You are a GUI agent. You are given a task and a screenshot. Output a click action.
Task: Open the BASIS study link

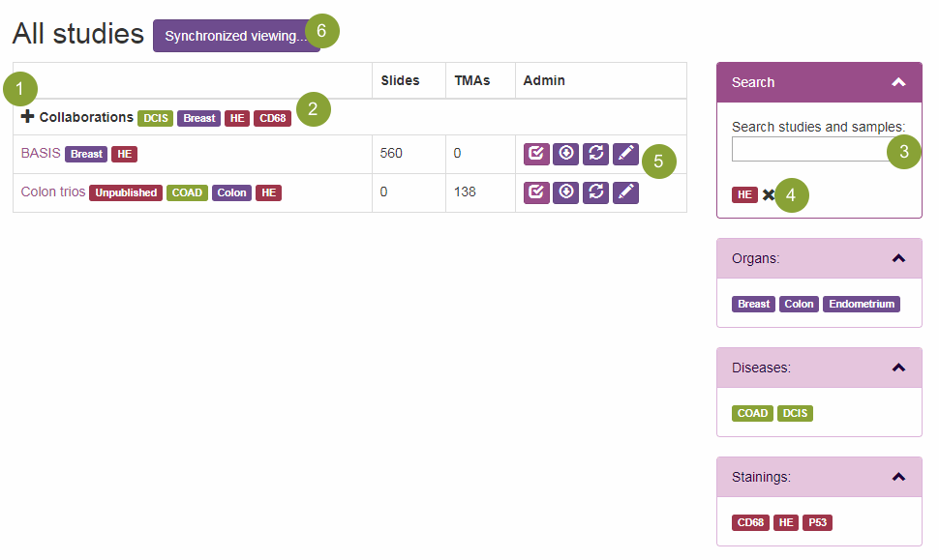point(41,154)
